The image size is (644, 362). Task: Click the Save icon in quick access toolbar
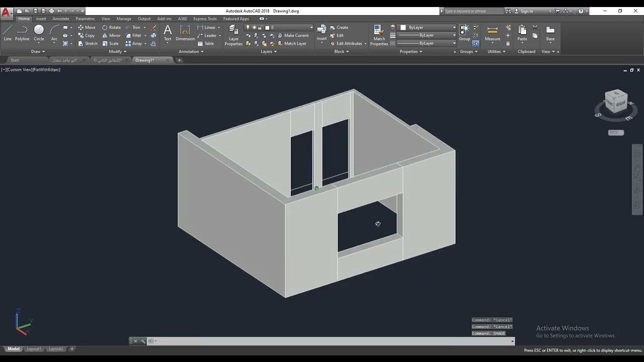coord(35,11)
